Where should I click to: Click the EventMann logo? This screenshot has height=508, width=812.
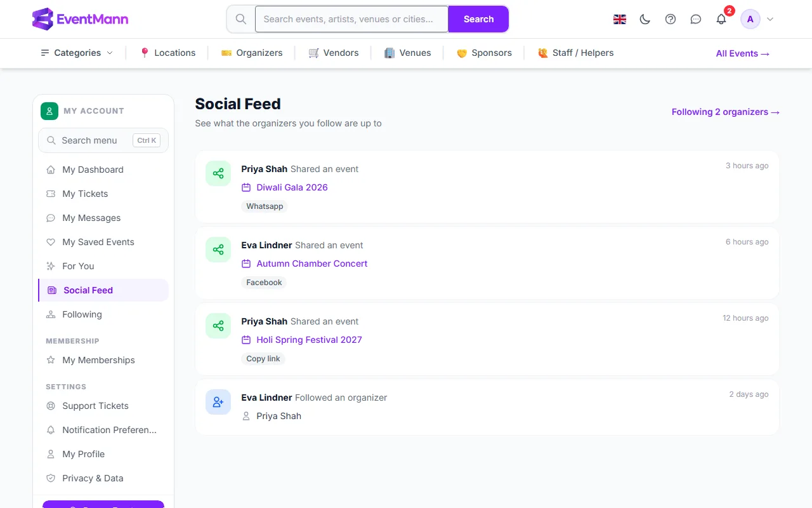click(x=80, y=19)
